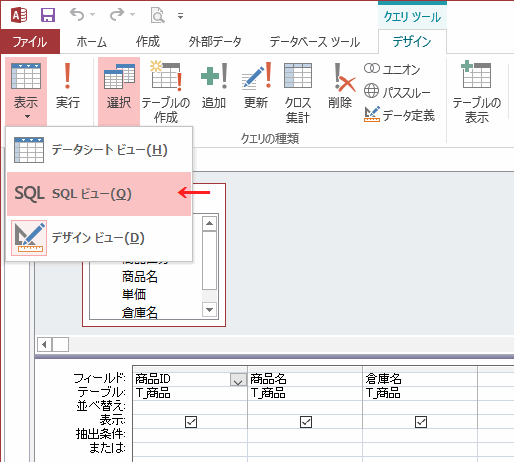Viewport: 514px width, 462px height.
Task: Undo the last action
Action: pos(77,15)
